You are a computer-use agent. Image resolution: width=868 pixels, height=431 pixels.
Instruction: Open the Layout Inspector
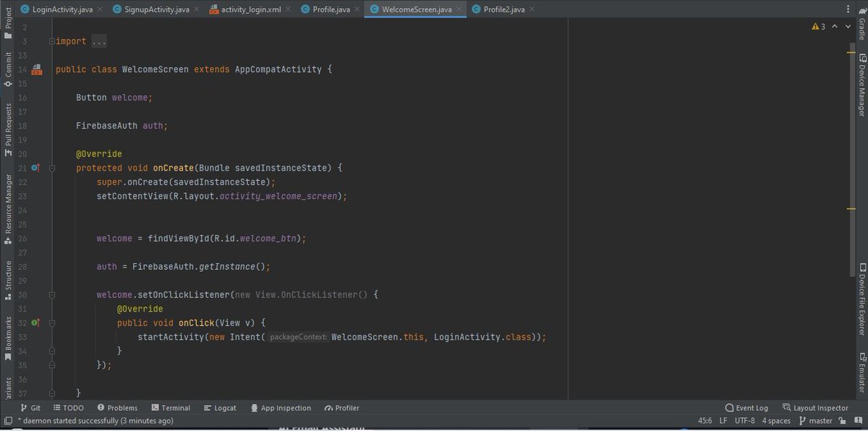coord(816,408)
